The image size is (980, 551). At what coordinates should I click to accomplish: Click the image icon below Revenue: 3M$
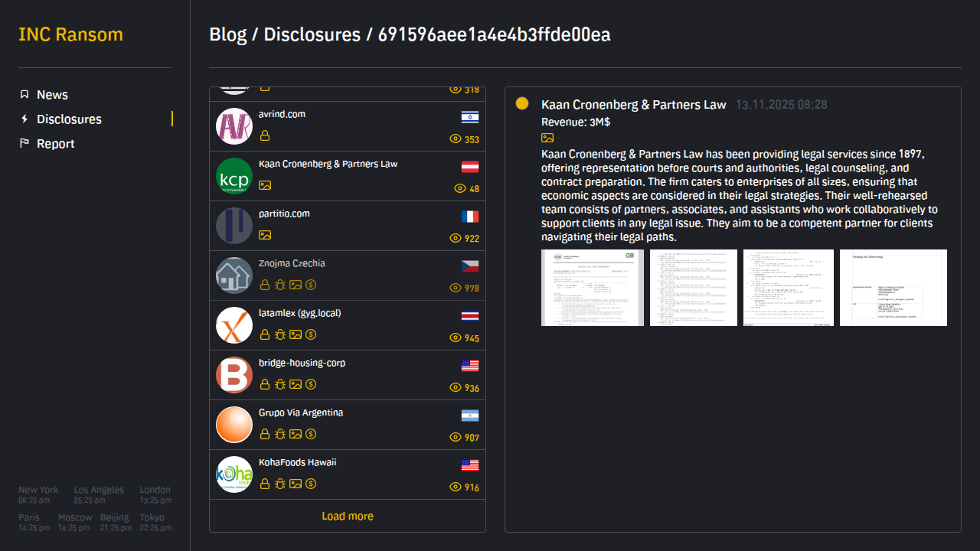547,138
